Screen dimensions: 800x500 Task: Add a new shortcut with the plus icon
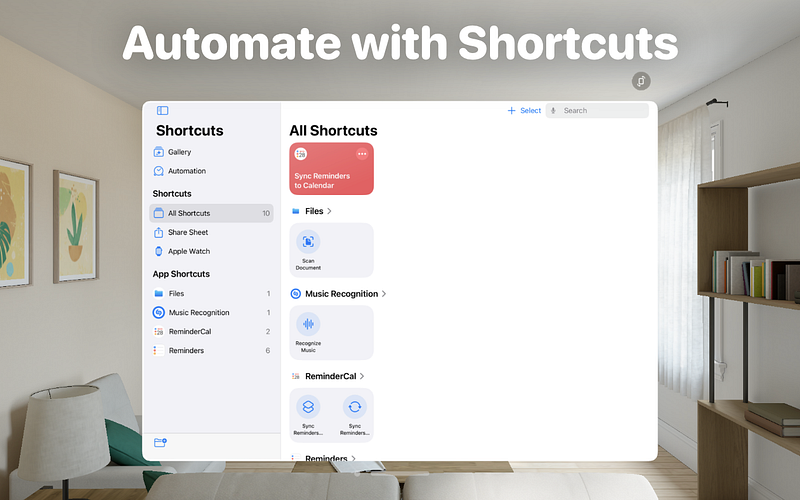click(x=511, y=111)
